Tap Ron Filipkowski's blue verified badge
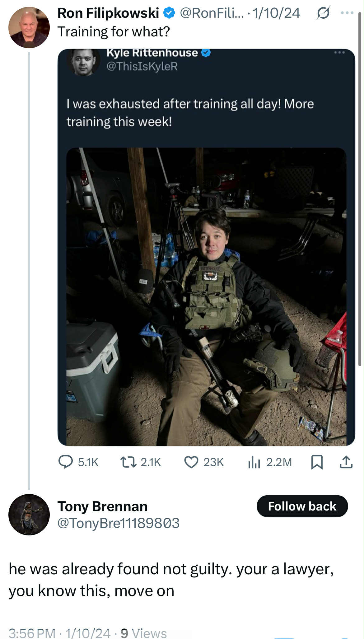Screen dimensions: 364x639 pos(169,13)
